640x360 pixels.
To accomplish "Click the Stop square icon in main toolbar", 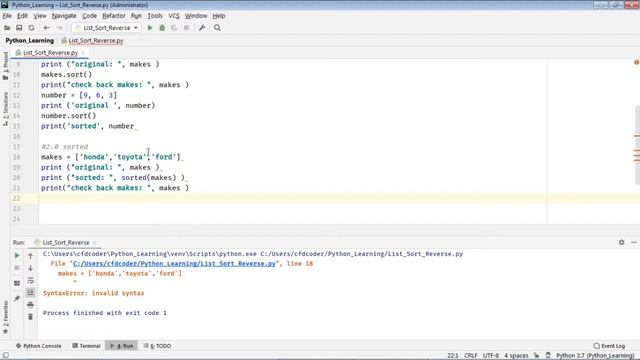I will coord(187,28).
